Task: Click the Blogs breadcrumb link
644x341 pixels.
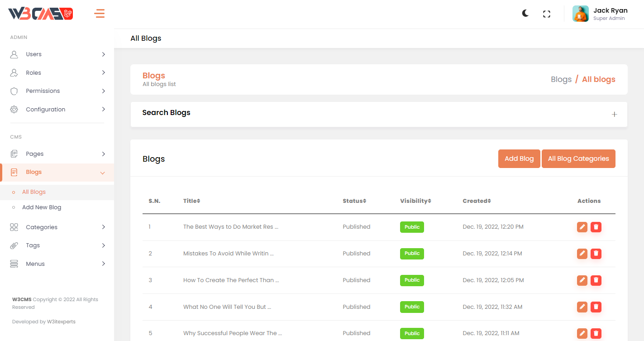Action: coord(561,79)
